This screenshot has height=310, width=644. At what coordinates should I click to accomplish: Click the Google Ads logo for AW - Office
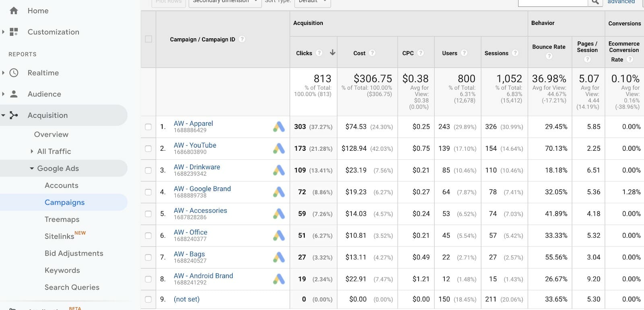[279, 235]
